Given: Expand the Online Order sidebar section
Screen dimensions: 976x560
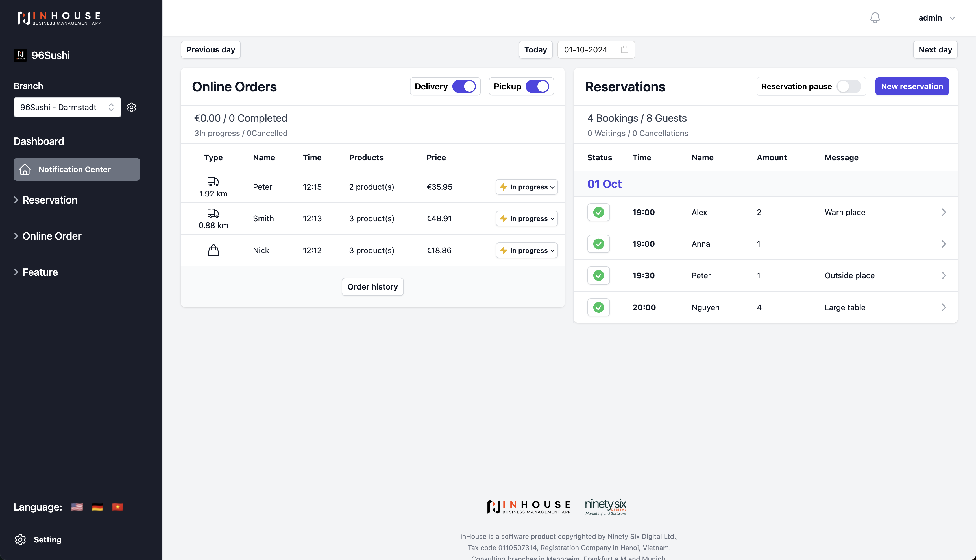Looking at the screenshot, I should pos(48,236).
